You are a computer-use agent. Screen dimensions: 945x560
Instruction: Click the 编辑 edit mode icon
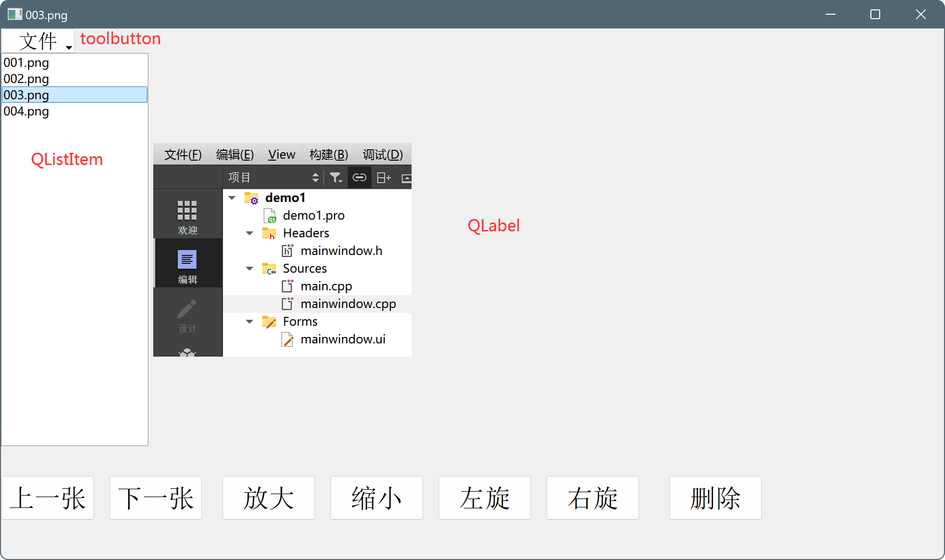187,260
